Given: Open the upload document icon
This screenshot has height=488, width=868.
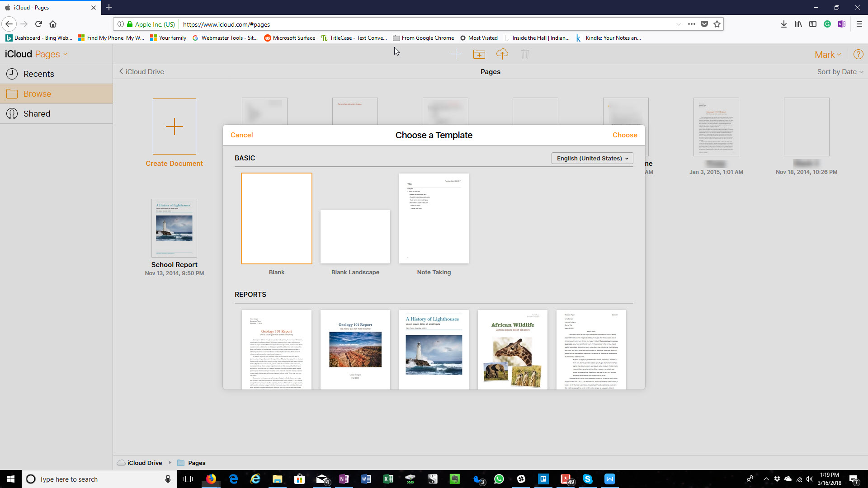Looking at the screenshot, I should pyautogui.click(x=502, y=54).
